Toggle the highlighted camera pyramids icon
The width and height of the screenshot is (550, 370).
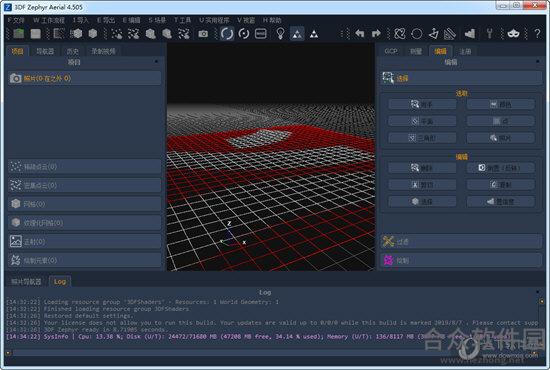[x=297, y=34]
